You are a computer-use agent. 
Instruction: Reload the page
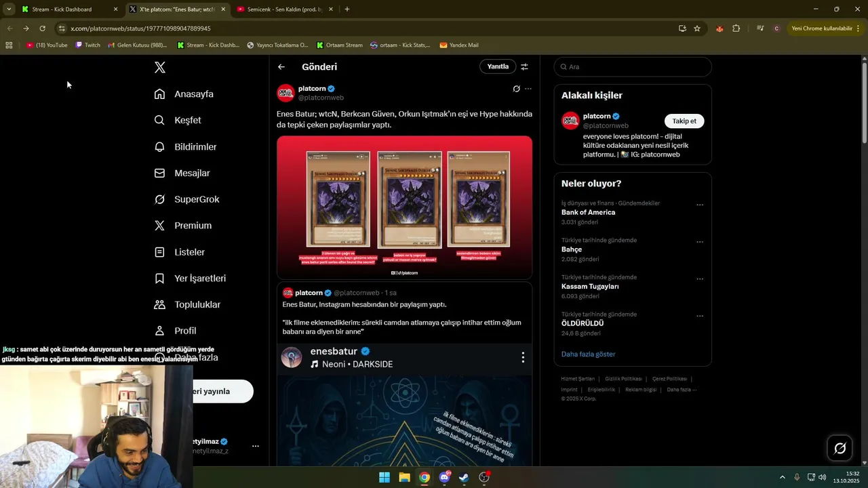(x=42, y=28)
